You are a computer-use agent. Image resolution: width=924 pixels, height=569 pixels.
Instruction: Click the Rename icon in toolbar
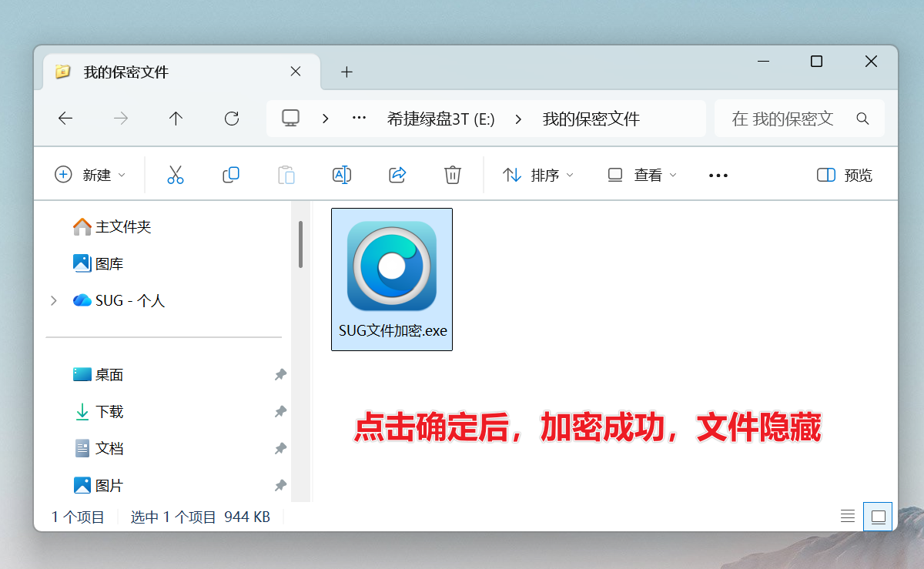342,175
